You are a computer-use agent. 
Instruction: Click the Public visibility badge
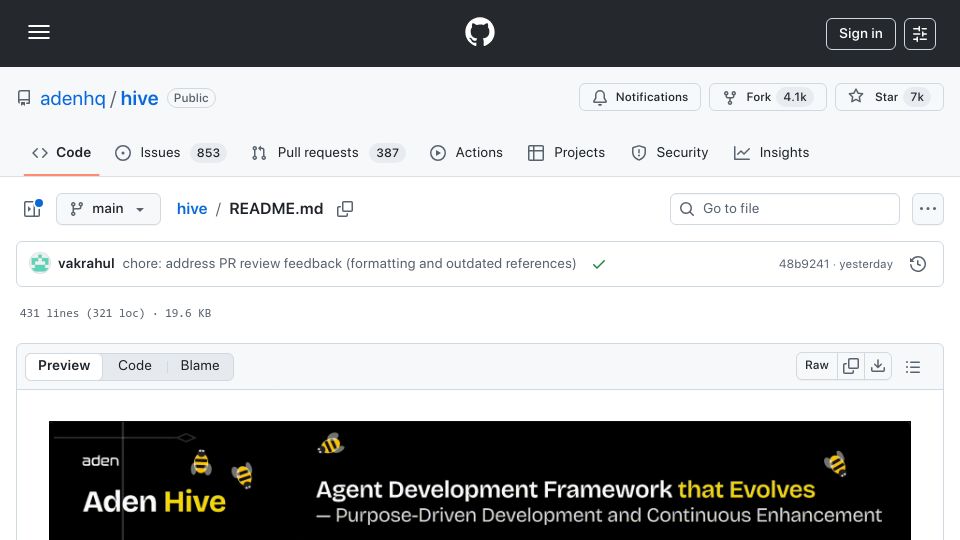(x=191, y=98)
